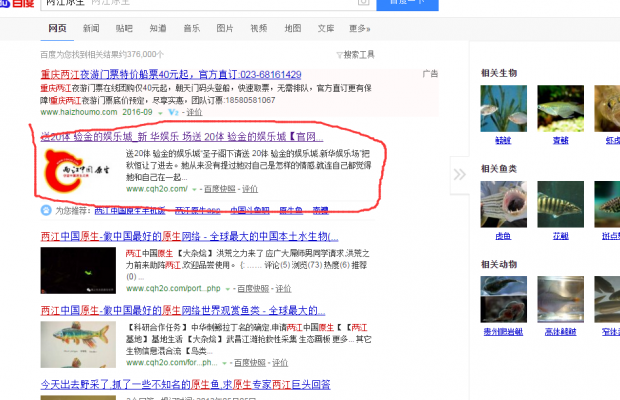Click the 广告 label
Screen dimensions: 620x400
pyautogui.click(x=430, y=74)
